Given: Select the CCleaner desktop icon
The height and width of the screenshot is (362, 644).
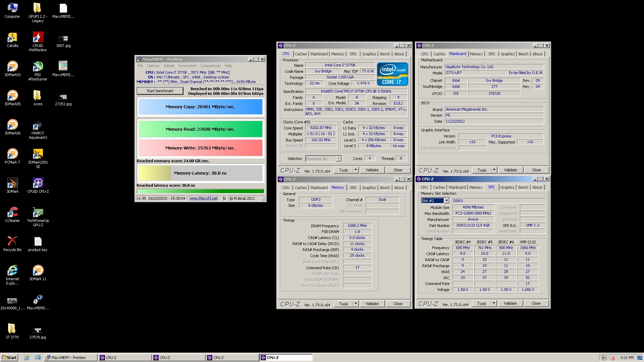Looking at the screenshot, I should [12, 215].
